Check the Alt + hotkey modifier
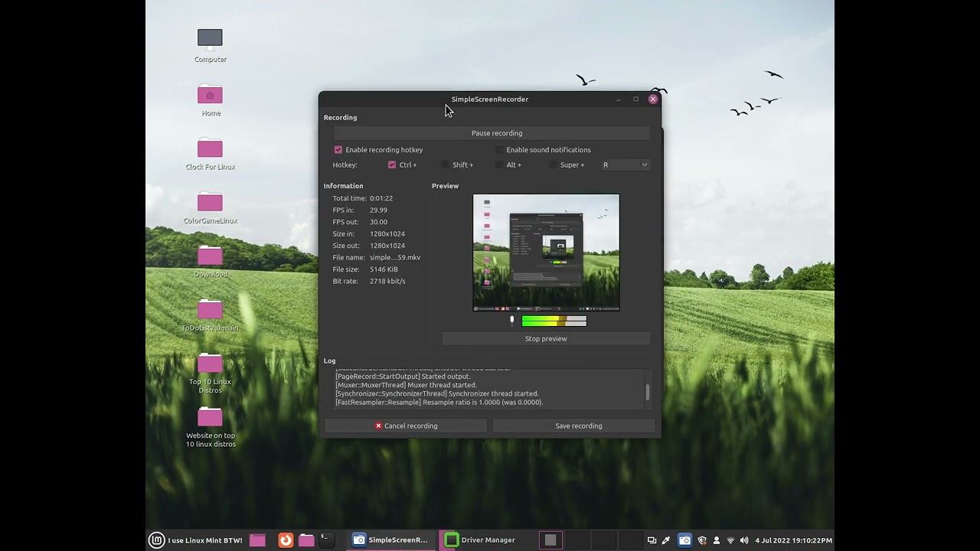 (x=499, y=165)
